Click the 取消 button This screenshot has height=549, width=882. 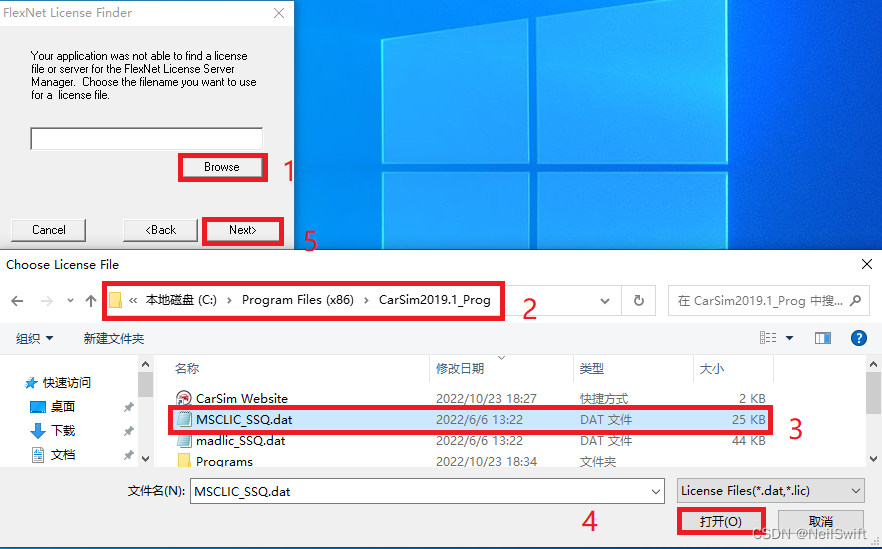pos(821,521)
